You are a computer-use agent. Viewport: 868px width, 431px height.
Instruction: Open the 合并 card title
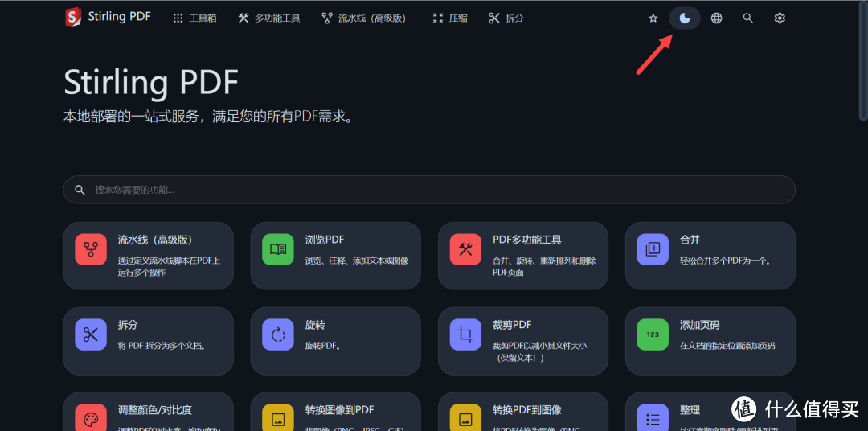(x=690, y=240)
